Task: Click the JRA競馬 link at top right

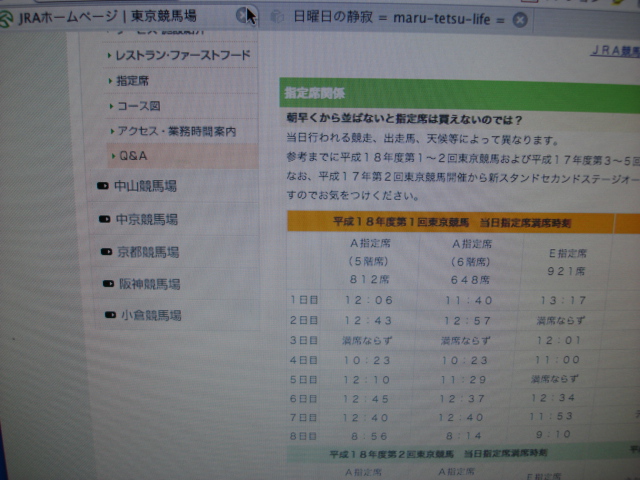Action: click(613, 50)
